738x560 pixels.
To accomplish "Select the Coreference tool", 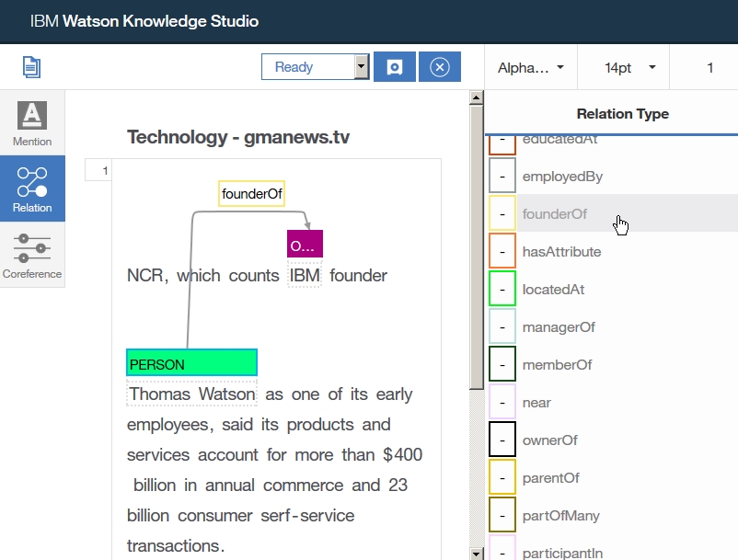I will tap(32, 255).
